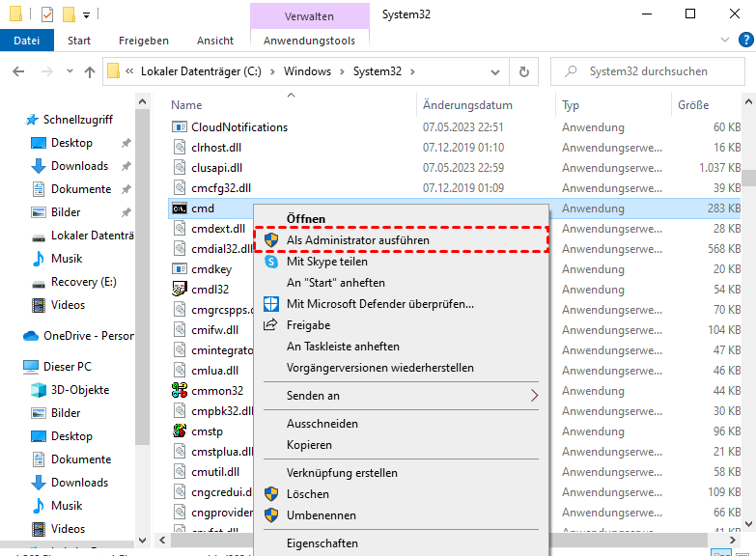Screen dimensions: 756x556
Task: Open Recovery (E:) drive in sidebar
Action: [x=74, y=282]
